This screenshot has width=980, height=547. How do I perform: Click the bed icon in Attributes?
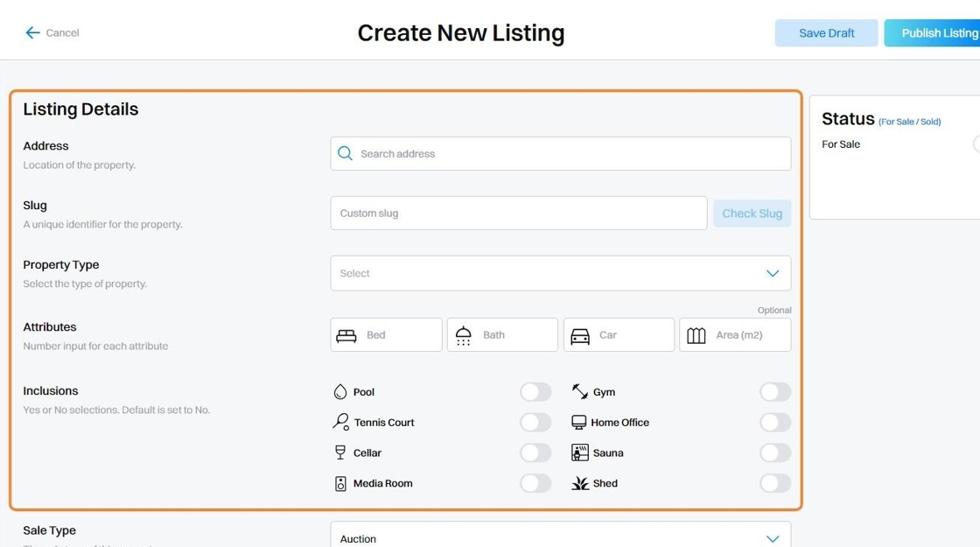click(x=346, y=335)
